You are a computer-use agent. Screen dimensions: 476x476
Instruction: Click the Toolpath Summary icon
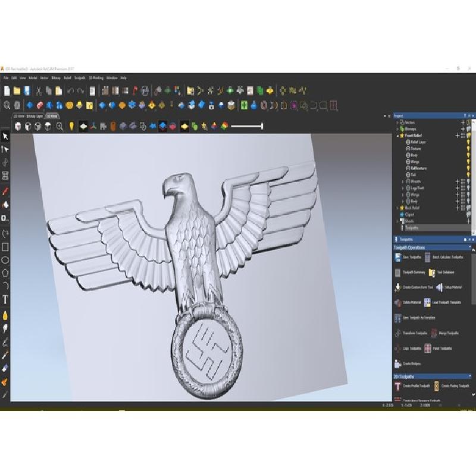(397, 273)
